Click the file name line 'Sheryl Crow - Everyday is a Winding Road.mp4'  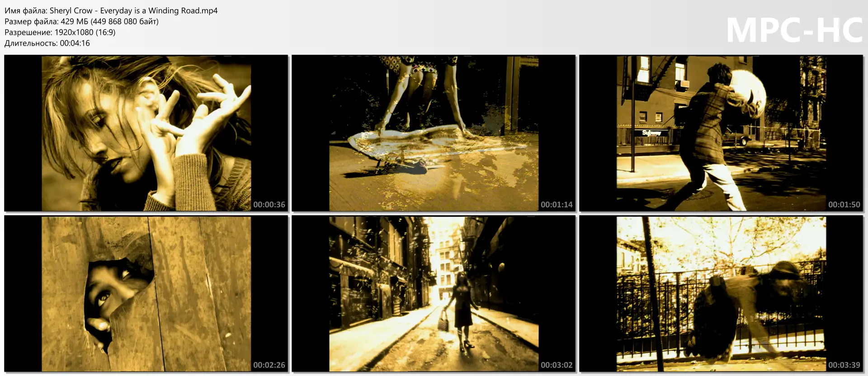click(111, 10)
